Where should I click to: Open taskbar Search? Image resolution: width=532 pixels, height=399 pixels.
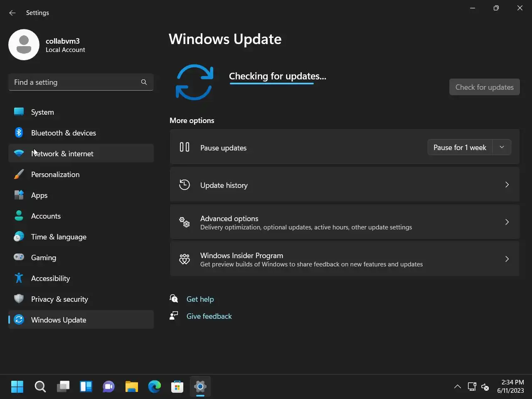point(40,387)
